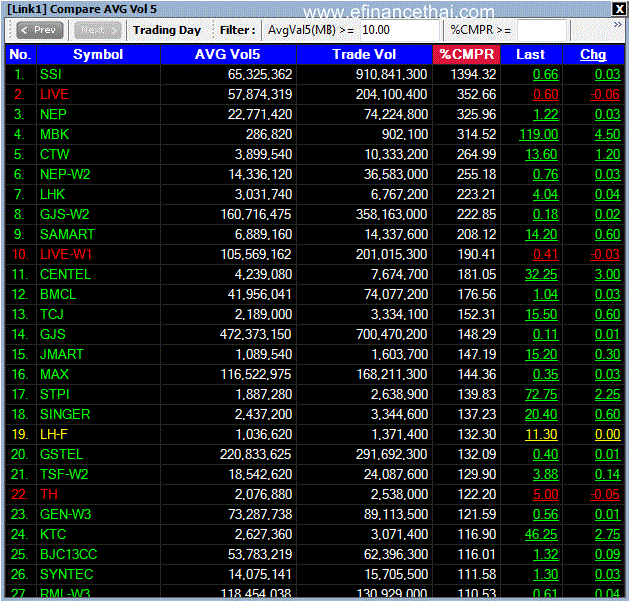Open last price 0.66 for SSI

[x=546, y=74]
